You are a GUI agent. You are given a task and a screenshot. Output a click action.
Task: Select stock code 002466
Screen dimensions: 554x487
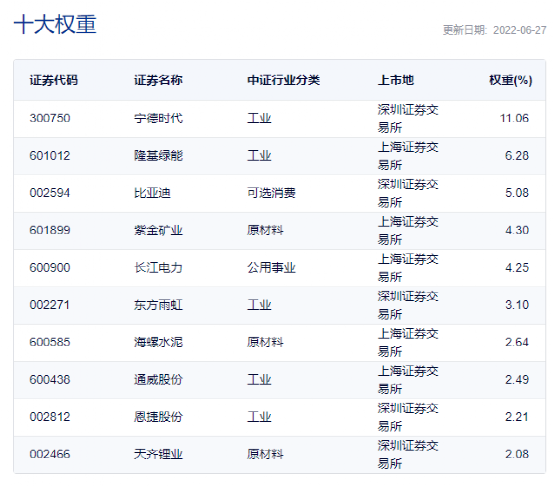click(50, 454)
